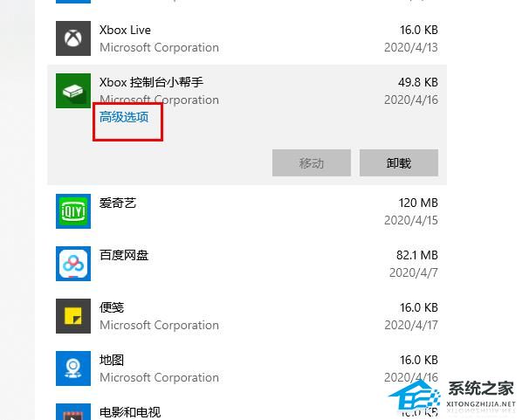Click the 电影和电视 app icon

pos(73,412)
